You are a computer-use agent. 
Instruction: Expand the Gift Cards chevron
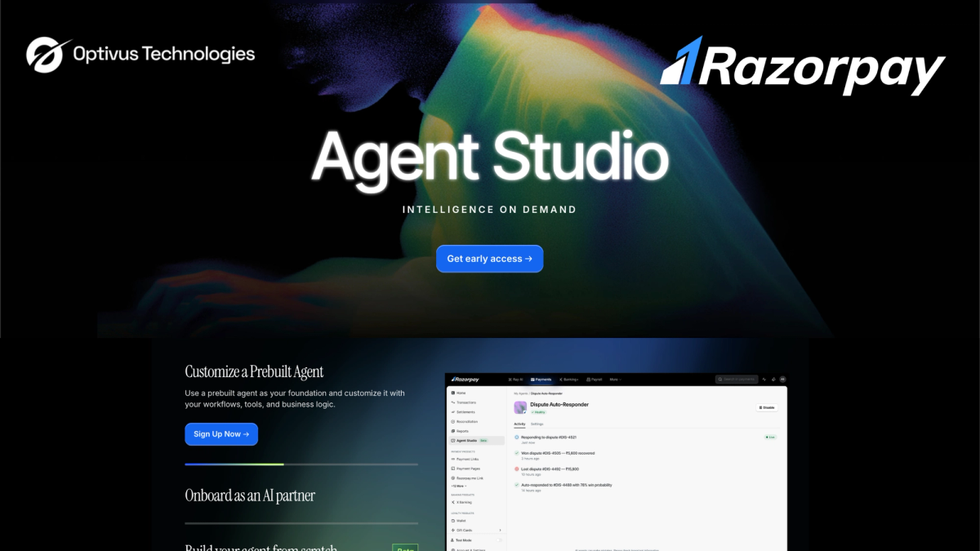(500, 530)
